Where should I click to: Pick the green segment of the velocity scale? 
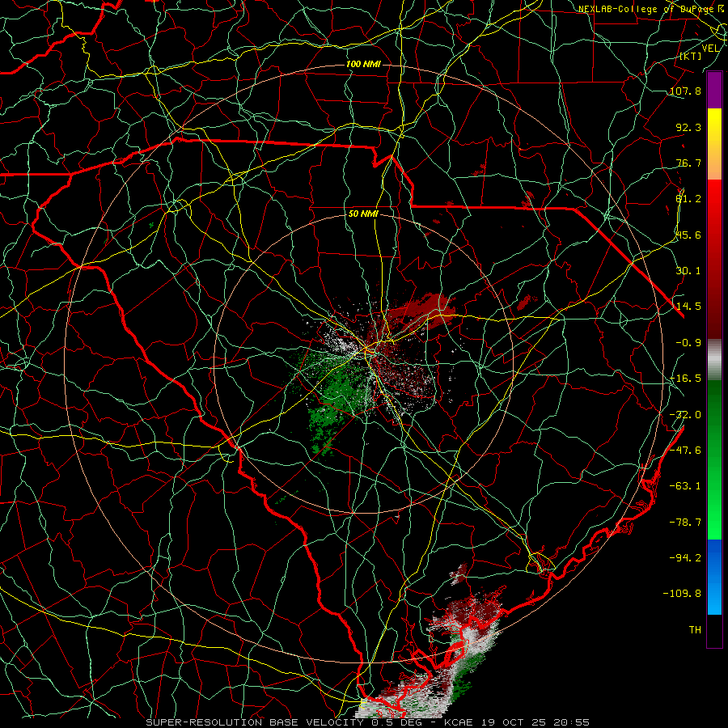(714, 459)
